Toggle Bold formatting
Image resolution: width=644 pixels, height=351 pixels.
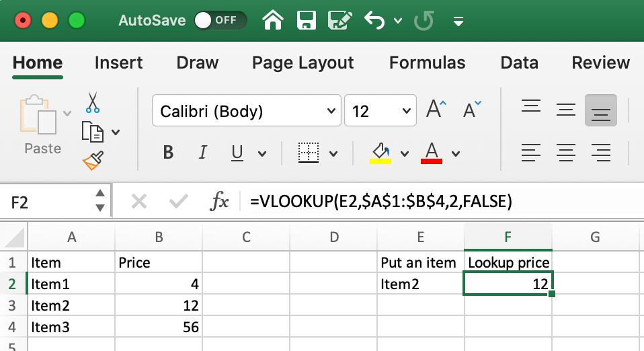pyautogui.click(x=169, y=153)
